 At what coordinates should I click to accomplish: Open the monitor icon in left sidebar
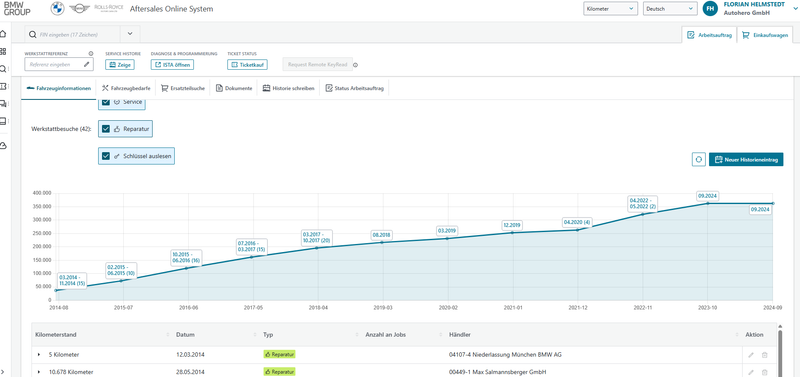3,121
